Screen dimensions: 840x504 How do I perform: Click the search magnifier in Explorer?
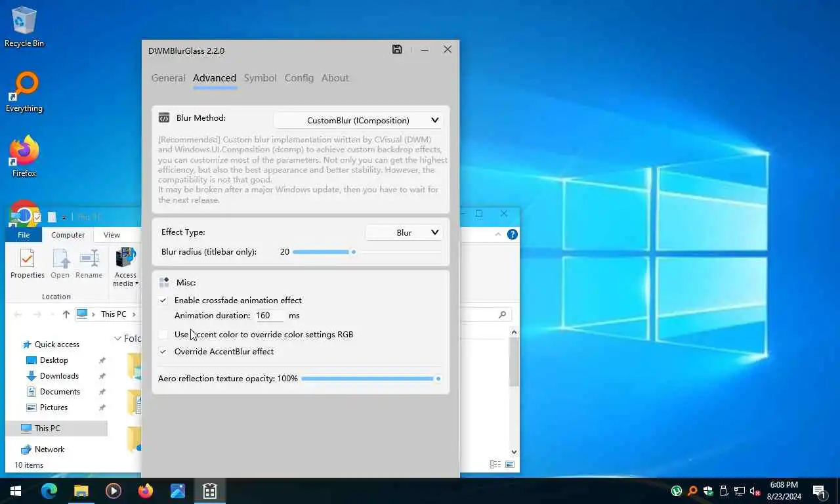(503, 314)
